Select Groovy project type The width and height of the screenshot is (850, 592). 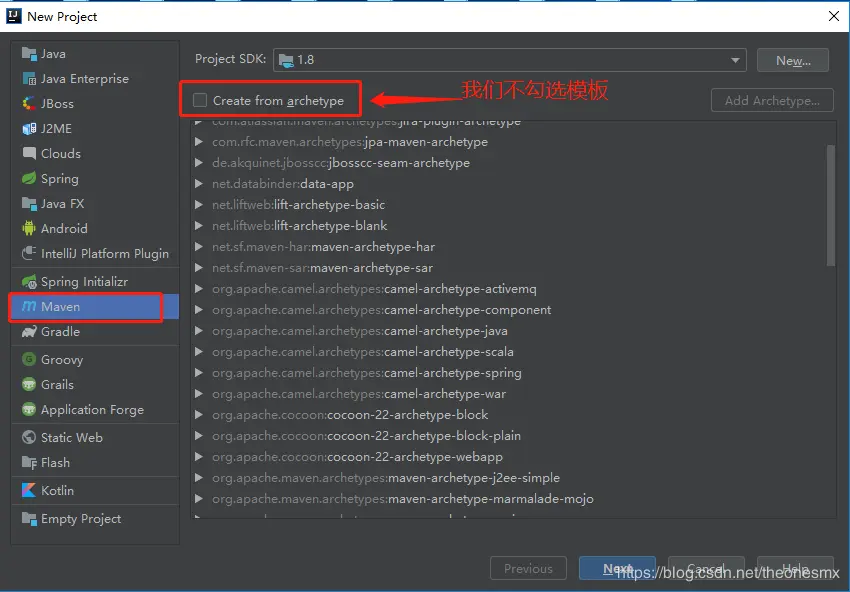95,359
